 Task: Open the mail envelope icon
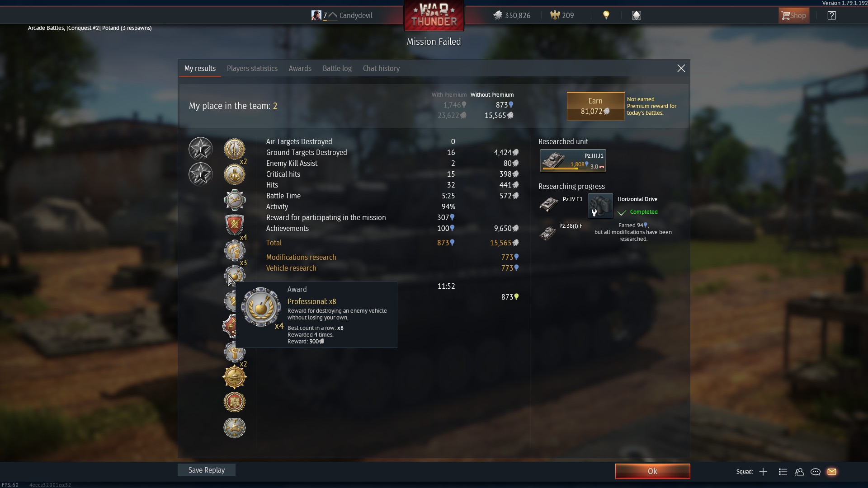832,472
